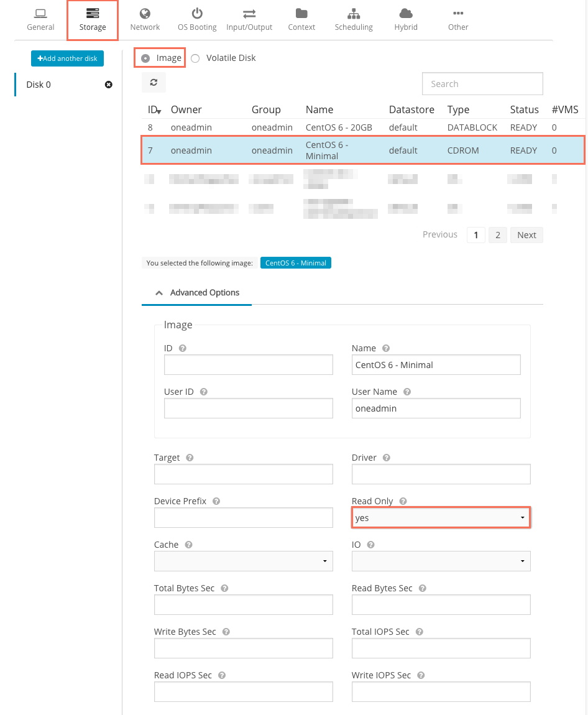Image resolution: width=588 pixels, height=715 pixels.
Task: Click the help icon beside Total IOPS Sec
Action: coord(420,632)
